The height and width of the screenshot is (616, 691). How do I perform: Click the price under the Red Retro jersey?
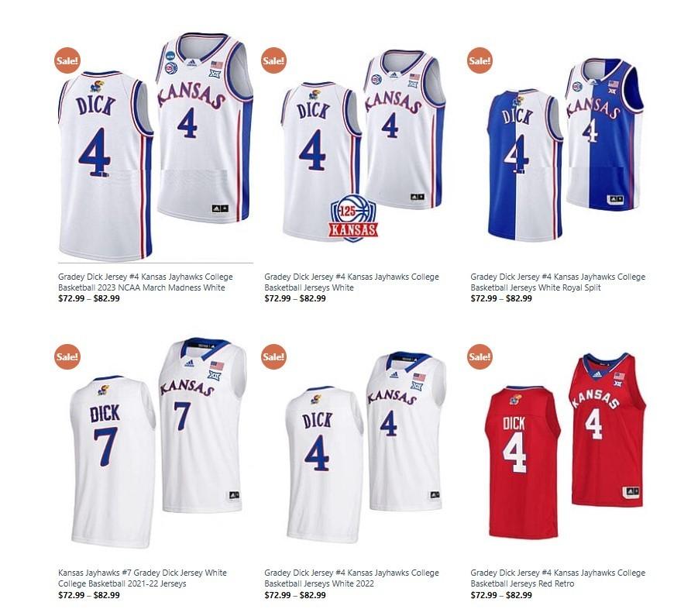pyautogui.click(x=501, y=595)
